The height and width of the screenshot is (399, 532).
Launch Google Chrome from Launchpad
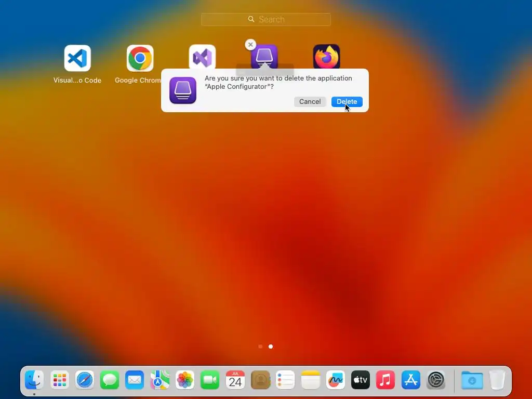[140, 58]
